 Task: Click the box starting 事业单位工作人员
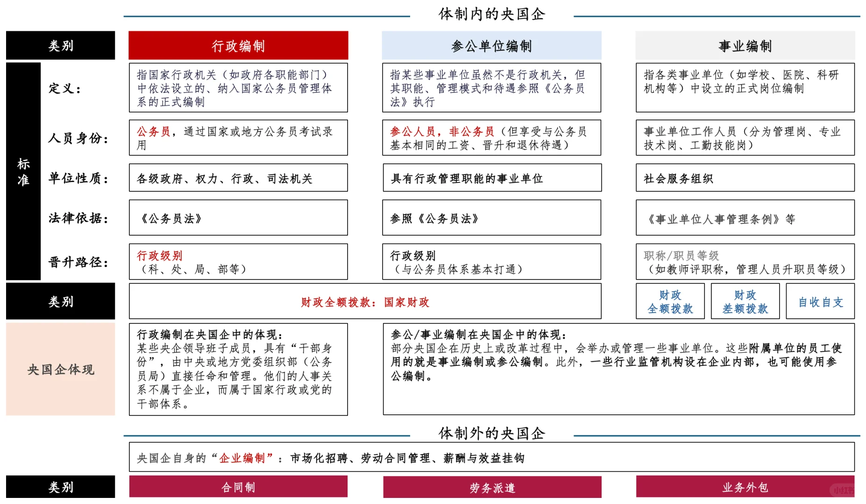[745, 138]
